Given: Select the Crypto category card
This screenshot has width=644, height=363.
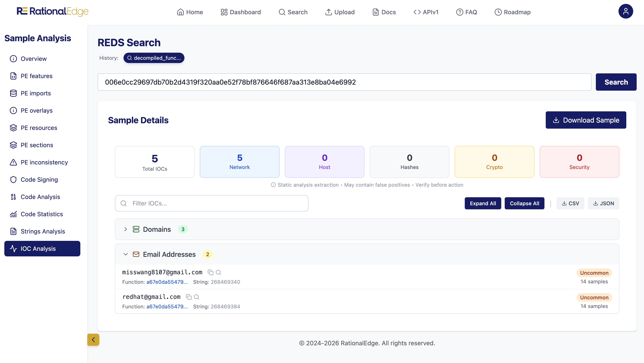Looking at the screenshot, I should [494, 162].
